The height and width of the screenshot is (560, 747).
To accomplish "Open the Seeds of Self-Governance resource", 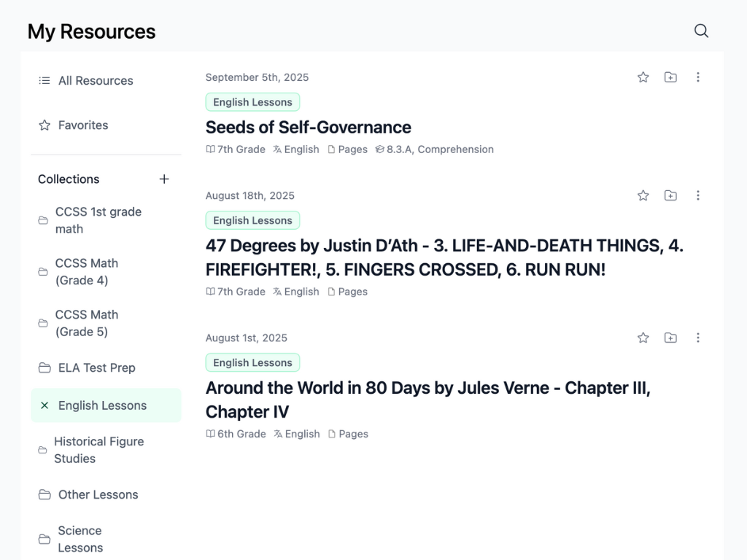I will click(x=309, y=127).
